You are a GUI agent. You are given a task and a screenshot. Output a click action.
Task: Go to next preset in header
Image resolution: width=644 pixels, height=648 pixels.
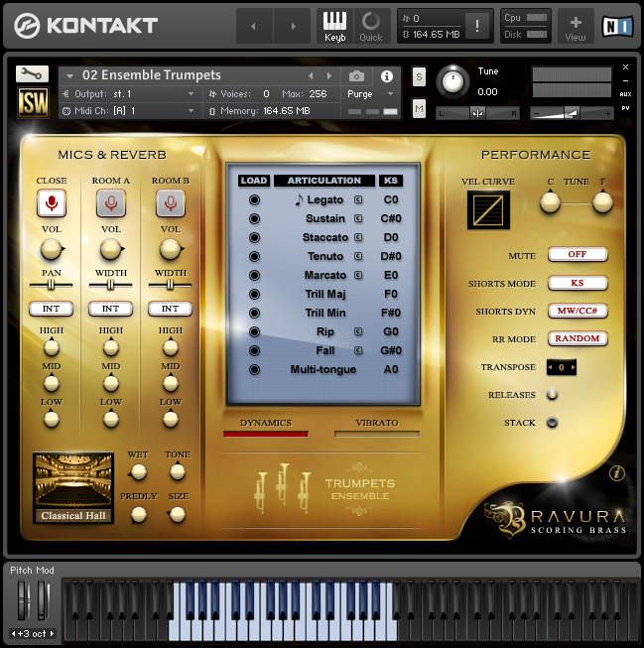pyautogui.click(x=293, y=26)
